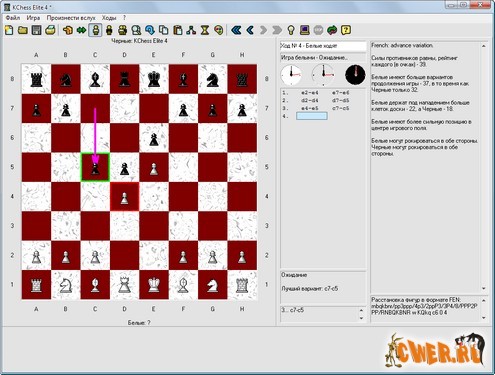
Task: Open the Ходы menu
Action: pos(109,18)
